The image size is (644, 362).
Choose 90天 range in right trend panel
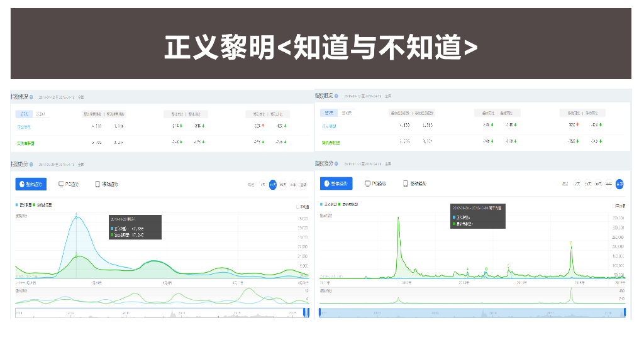click(x=598, y=184)
